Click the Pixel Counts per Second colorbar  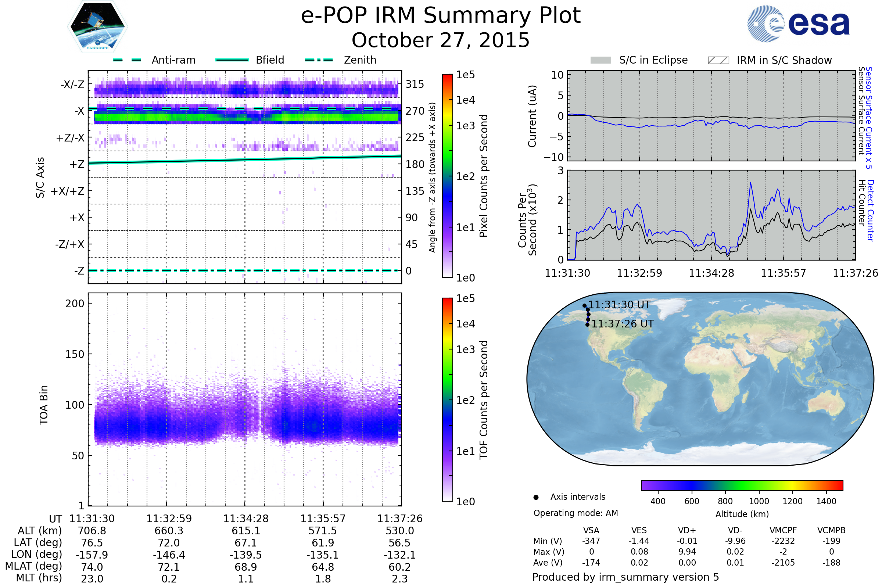(x=447, y=176)
